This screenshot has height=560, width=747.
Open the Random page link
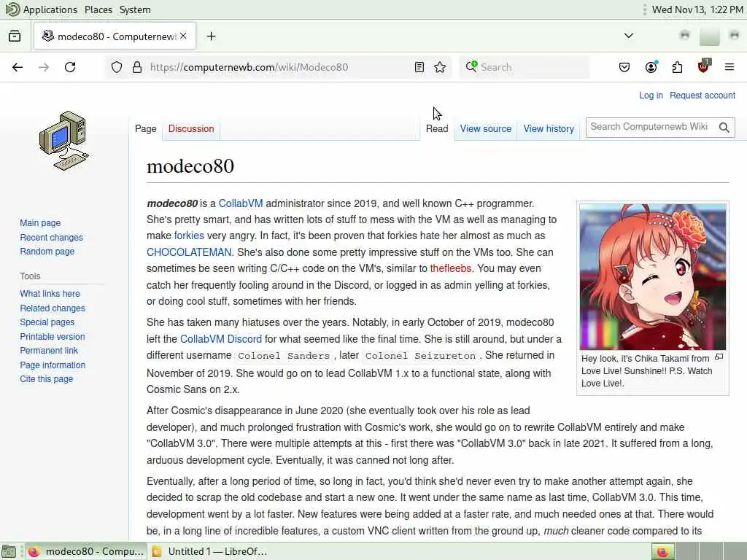point(47,251)
